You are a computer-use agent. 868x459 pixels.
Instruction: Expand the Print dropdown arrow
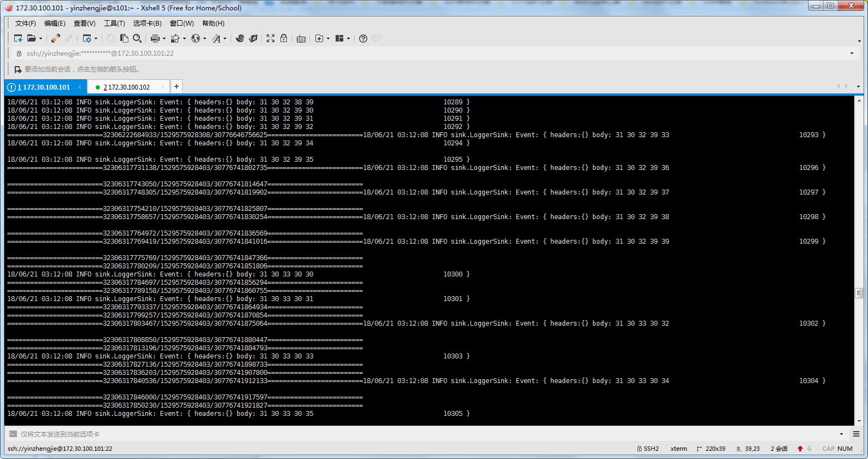point(164,38)
